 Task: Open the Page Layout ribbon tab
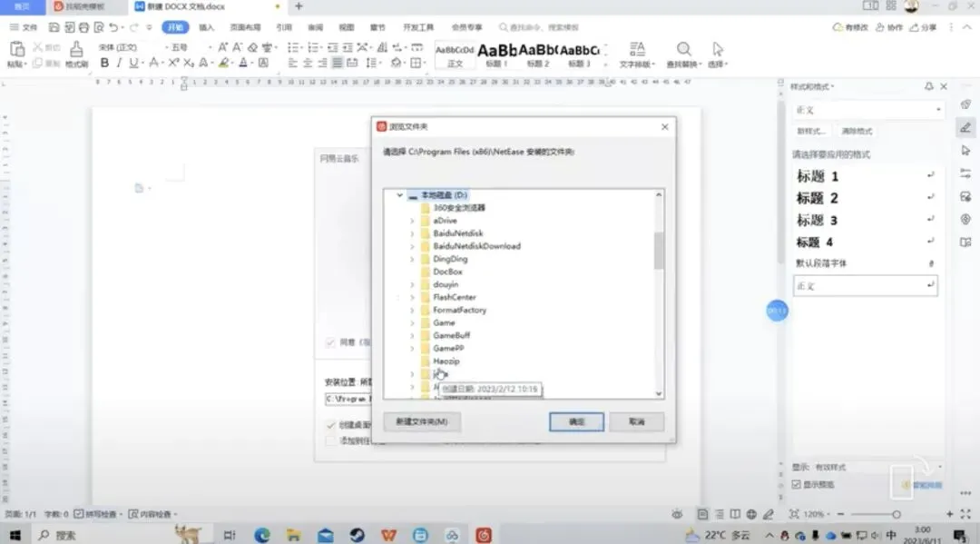[x=245, y=27]
